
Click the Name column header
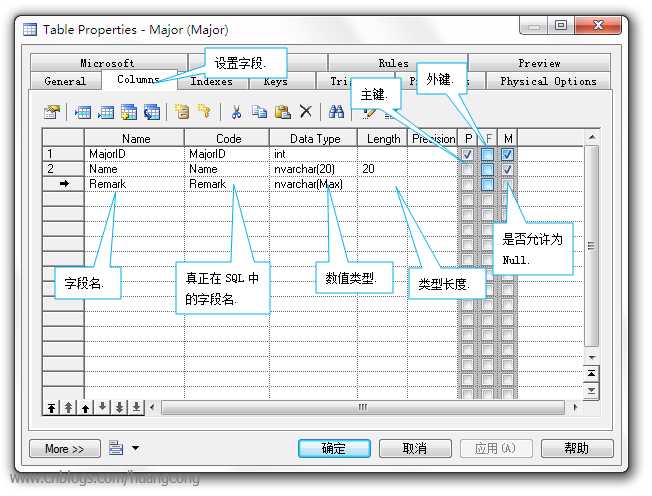[135, 138]
